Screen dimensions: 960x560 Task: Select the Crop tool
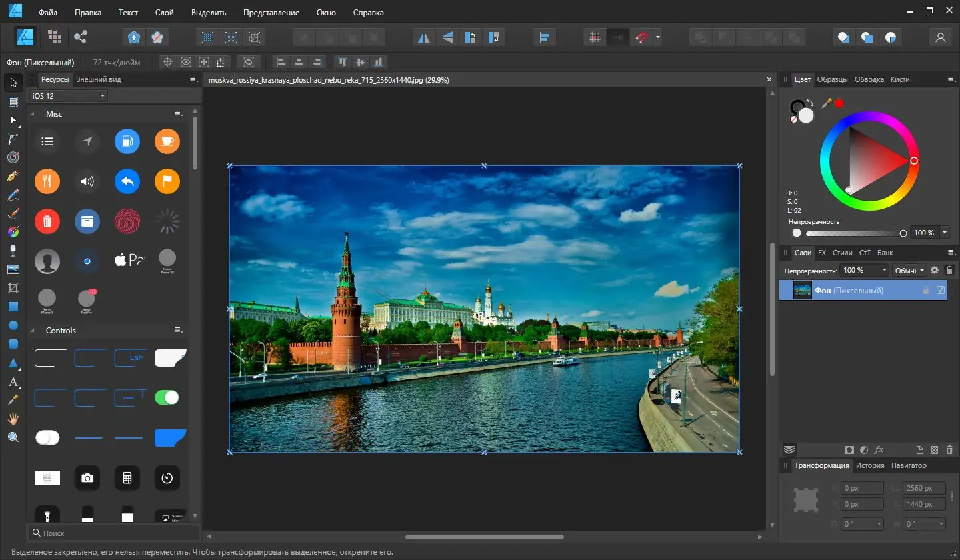pos(13,288)
